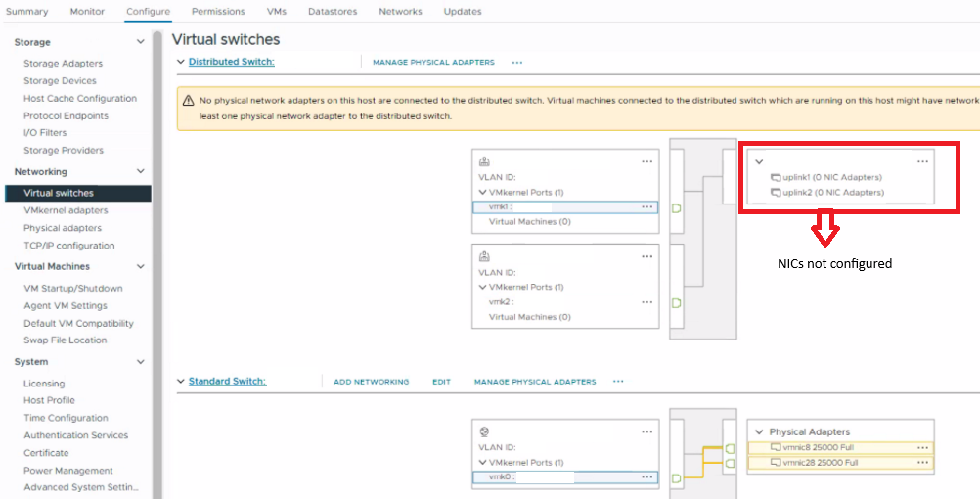Open ellipsis menu beside Standard Switch Manage Physical Adapters

tap(617, 382)
